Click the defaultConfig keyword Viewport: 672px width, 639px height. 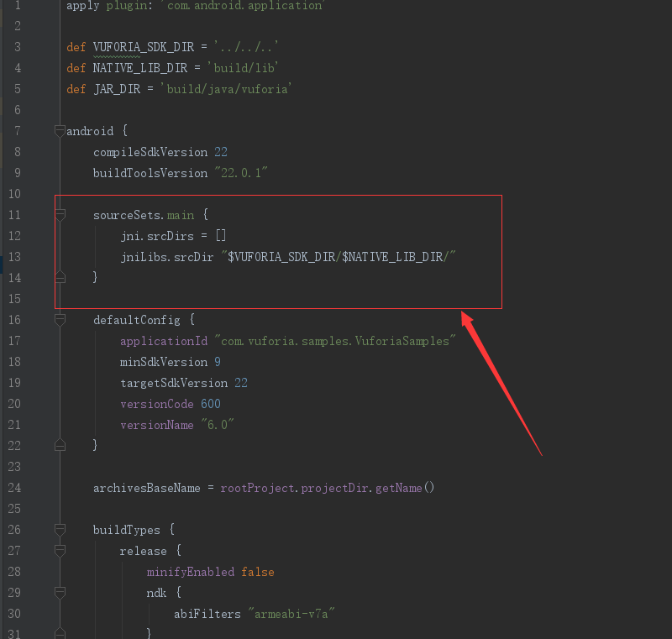[137, 320]
